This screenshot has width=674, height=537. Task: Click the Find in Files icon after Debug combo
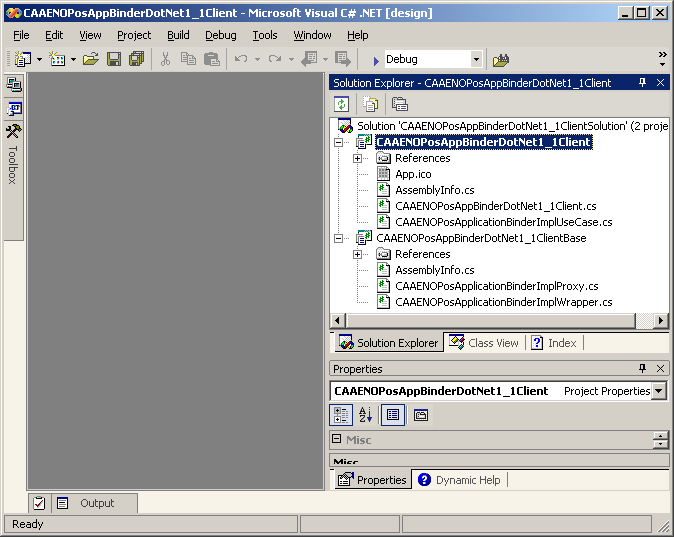[x=501, y=60]
